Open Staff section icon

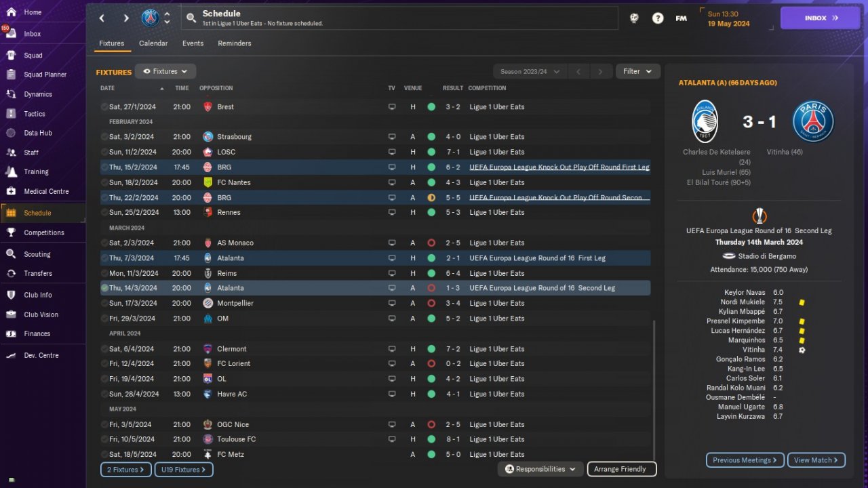(x=11, y=152)
